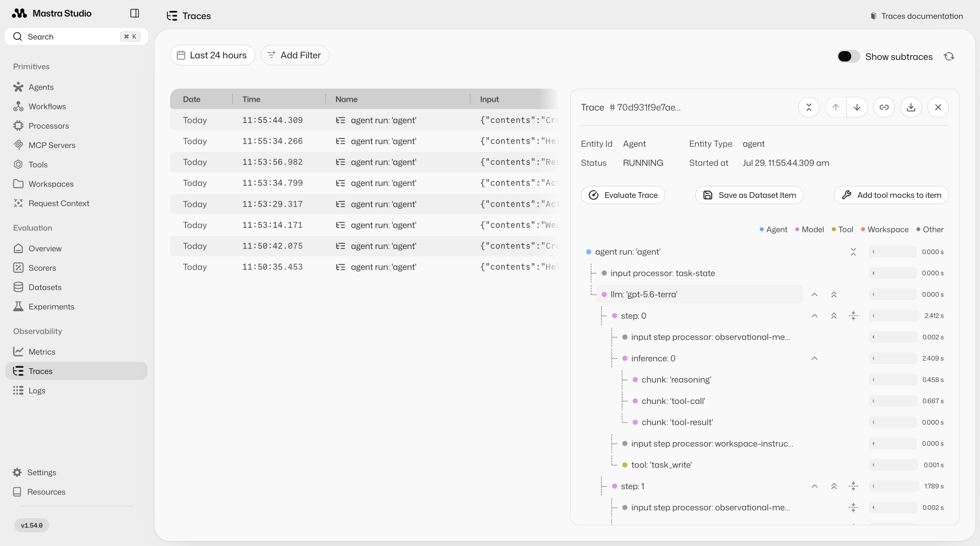Collapse llm 'gpt-5.6-terra' single chevron
This screenshot has height=546, width=980.
815,294
